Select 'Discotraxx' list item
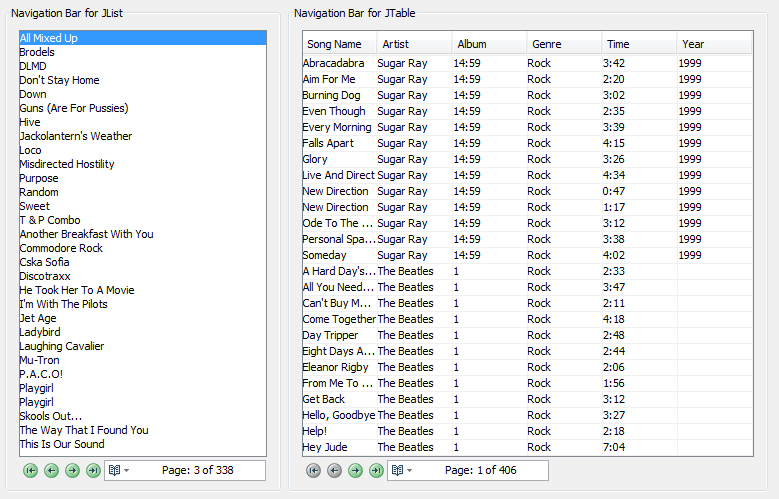The height and width of the screenshot is (499, 779). click(x=143, y=276)
